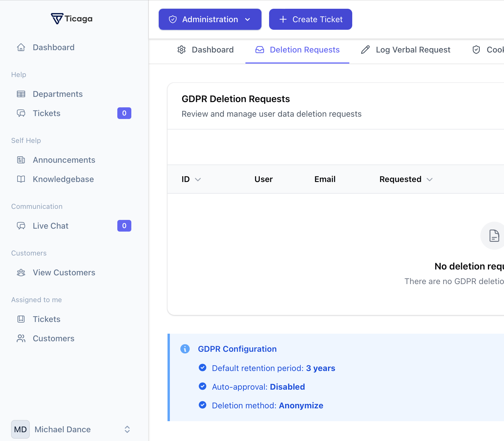Image resolution: width=504 pixels, height=441 pixels.
Task: Select the Knowledgebase book icon
Action: click(21, 179)
